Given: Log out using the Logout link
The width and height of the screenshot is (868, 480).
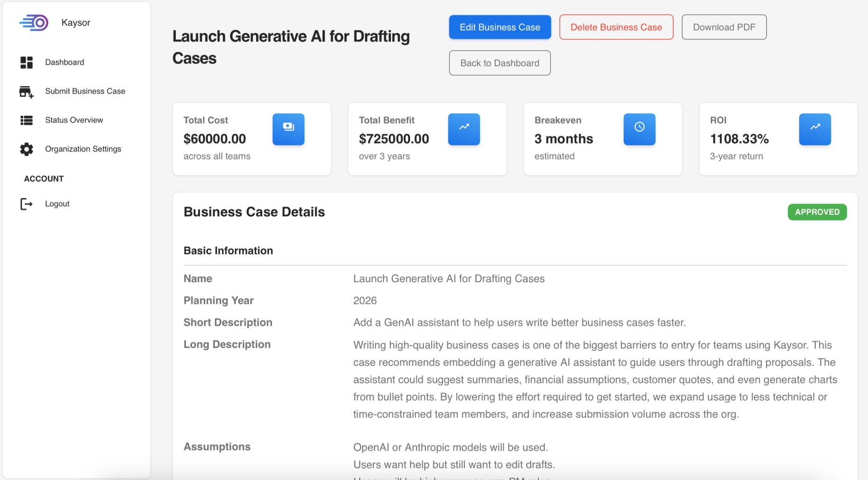Looking at the screenshot, I should (x=57, y=204).
